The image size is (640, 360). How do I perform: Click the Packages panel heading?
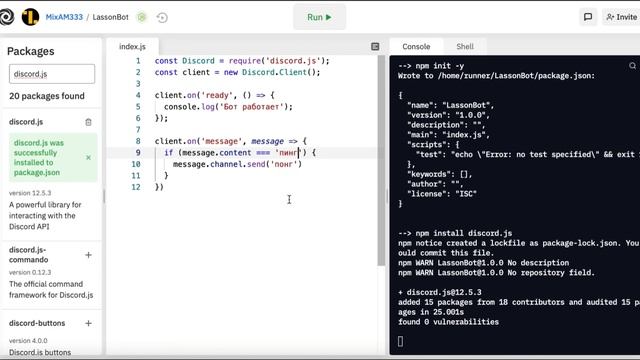point(31,51)
